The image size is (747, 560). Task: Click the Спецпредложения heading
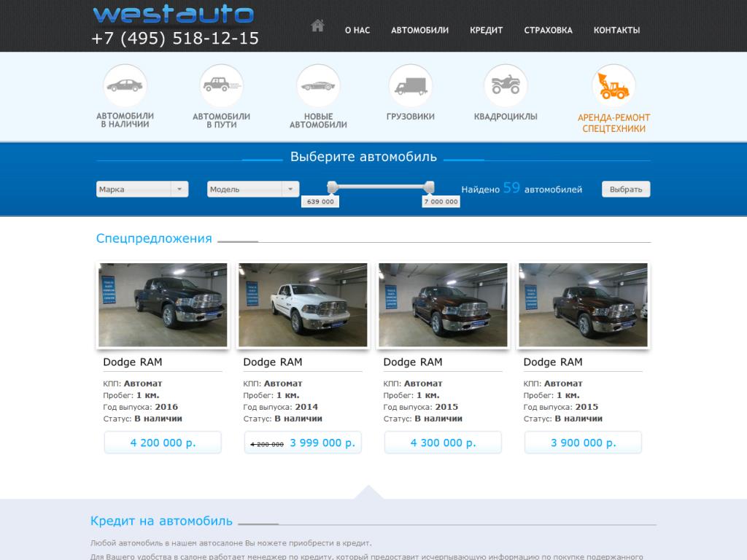point(154,238)
